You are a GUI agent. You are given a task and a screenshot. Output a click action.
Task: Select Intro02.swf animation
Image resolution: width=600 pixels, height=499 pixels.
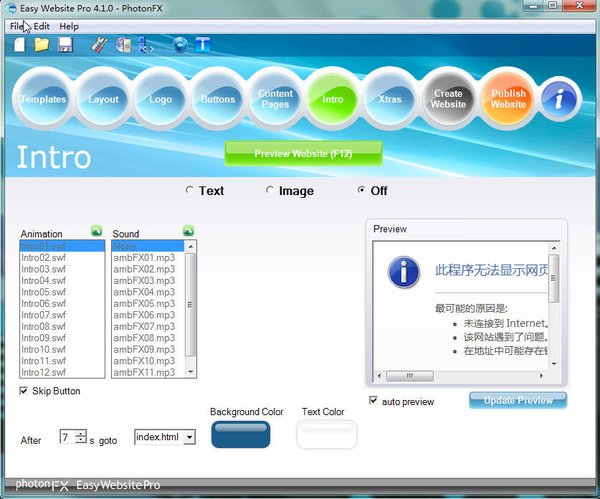point(62,258)
